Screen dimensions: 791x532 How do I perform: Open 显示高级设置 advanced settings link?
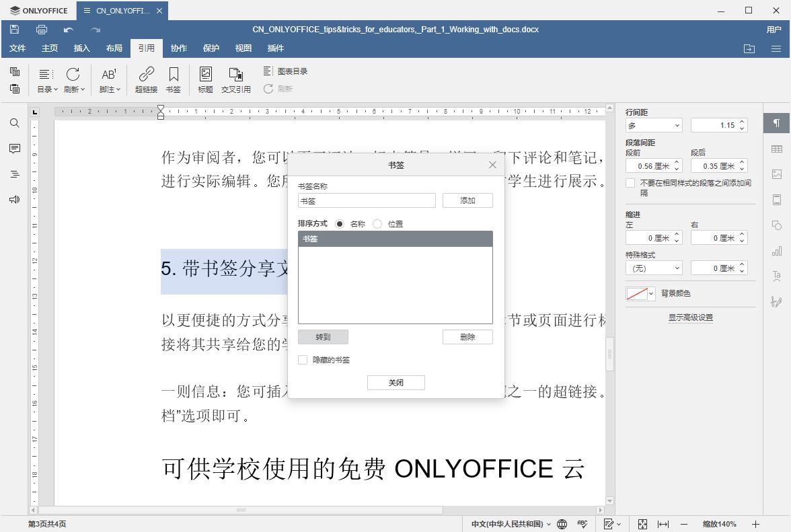(x=690, y=317)
